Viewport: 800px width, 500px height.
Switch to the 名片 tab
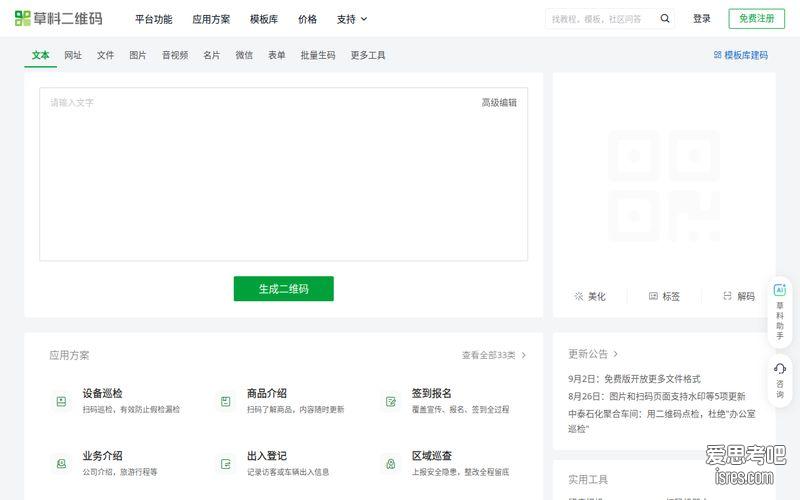click(211, 55)
